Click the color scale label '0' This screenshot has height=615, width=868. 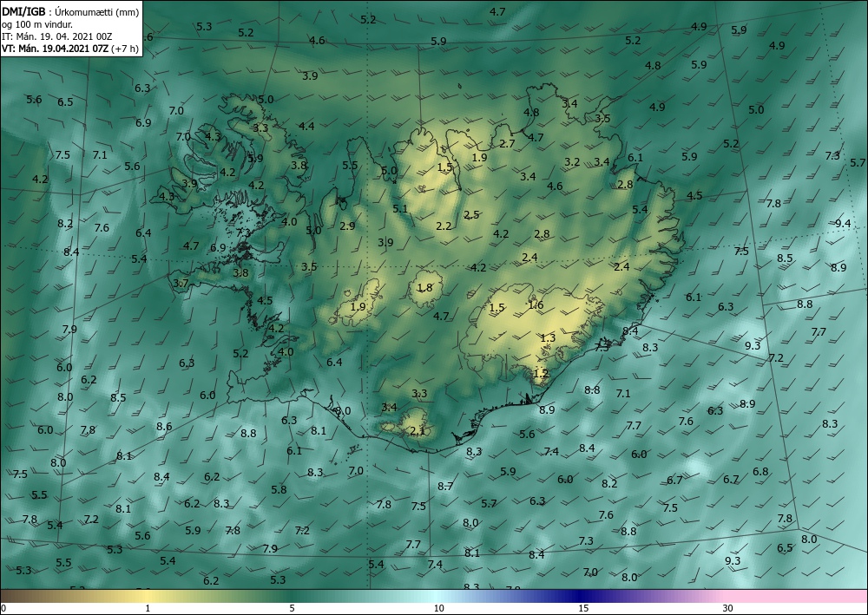point(3,608)
